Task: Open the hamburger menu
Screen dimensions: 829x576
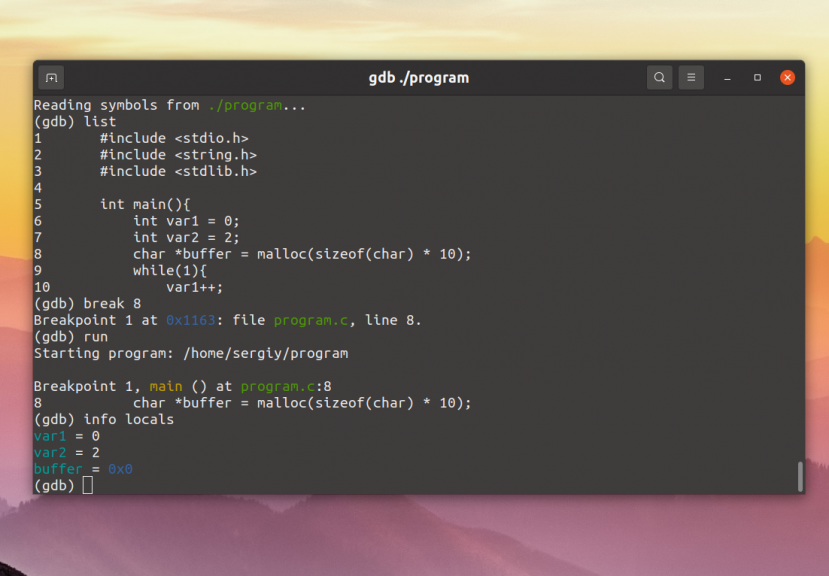Action: [x=691, y=78]
